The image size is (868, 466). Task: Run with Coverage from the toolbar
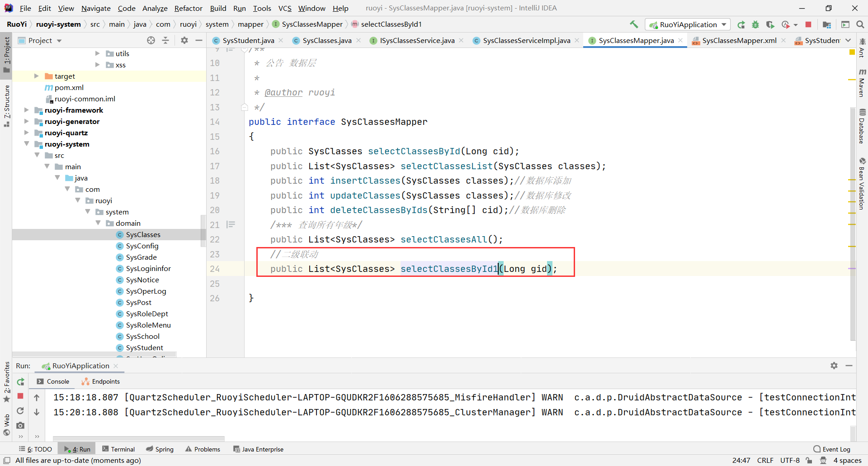[770, 24]
